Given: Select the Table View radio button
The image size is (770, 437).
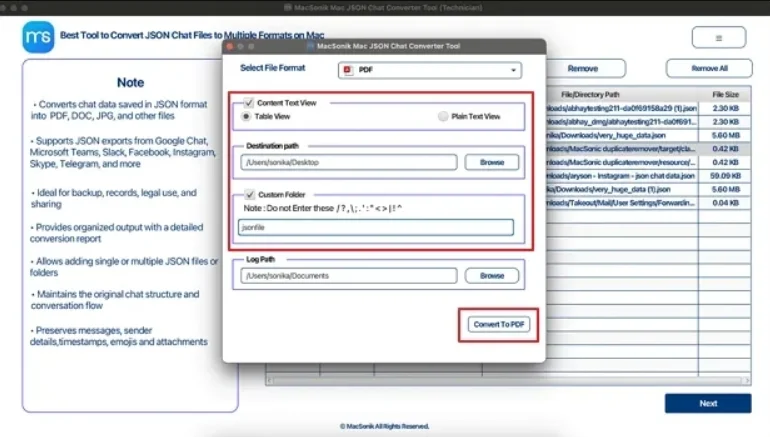Looking at the screenshot, I should point(246,116).
